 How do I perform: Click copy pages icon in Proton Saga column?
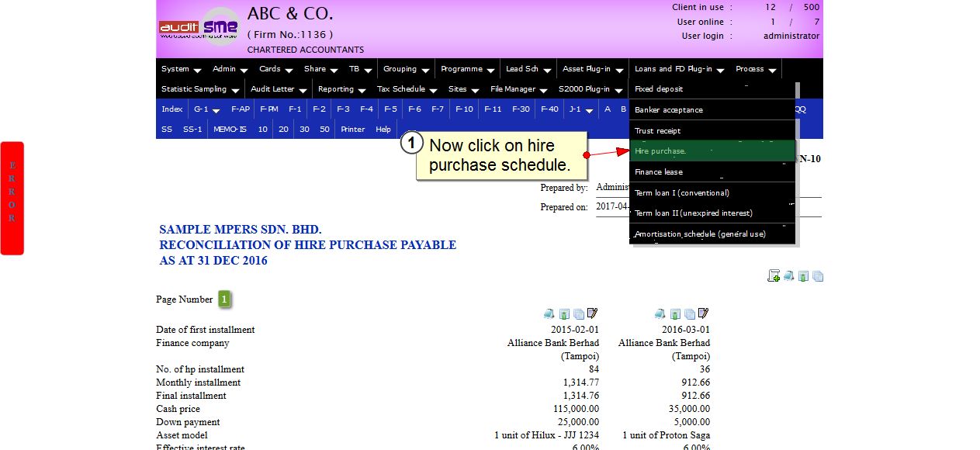(x=690, y=313)
